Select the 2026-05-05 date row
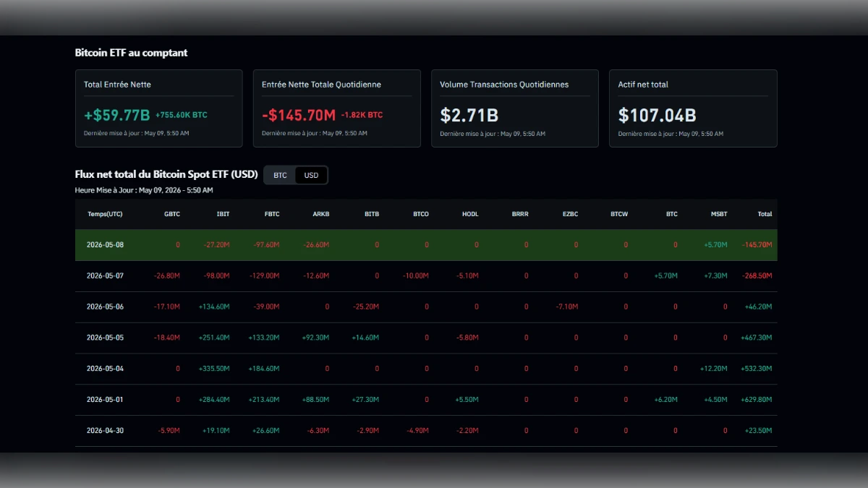This screenshot has height=488, width=868. point(426,338)
